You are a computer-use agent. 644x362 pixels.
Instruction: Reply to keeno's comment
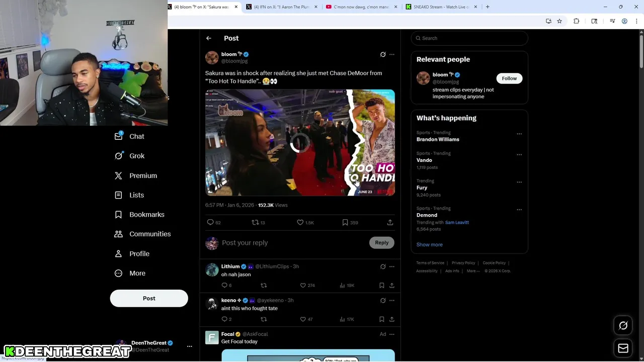tap(226, 319)
